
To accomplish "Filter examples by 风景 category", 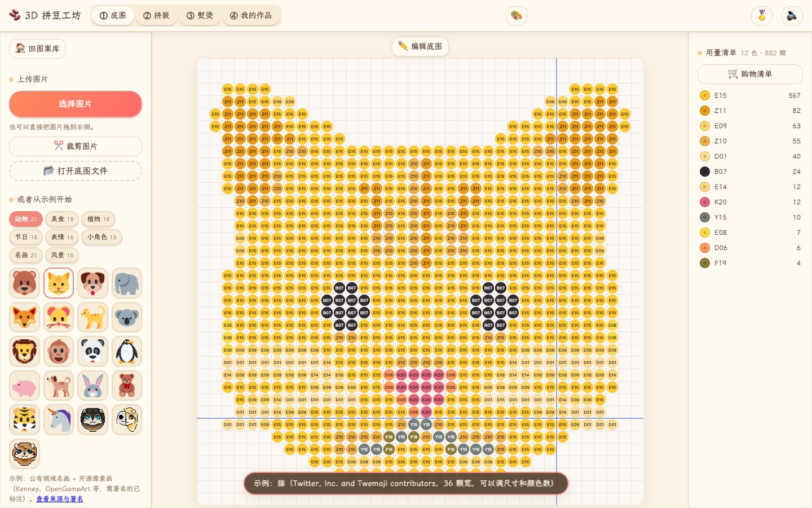I will pos(62,255).
